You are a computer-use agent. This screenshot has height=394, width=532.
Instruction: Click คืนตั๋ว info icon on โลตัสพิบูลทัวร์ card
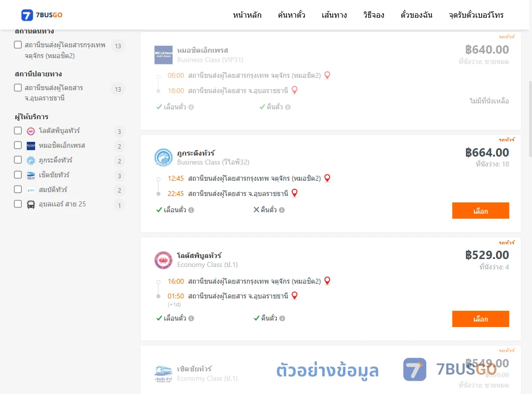(282, 318)
